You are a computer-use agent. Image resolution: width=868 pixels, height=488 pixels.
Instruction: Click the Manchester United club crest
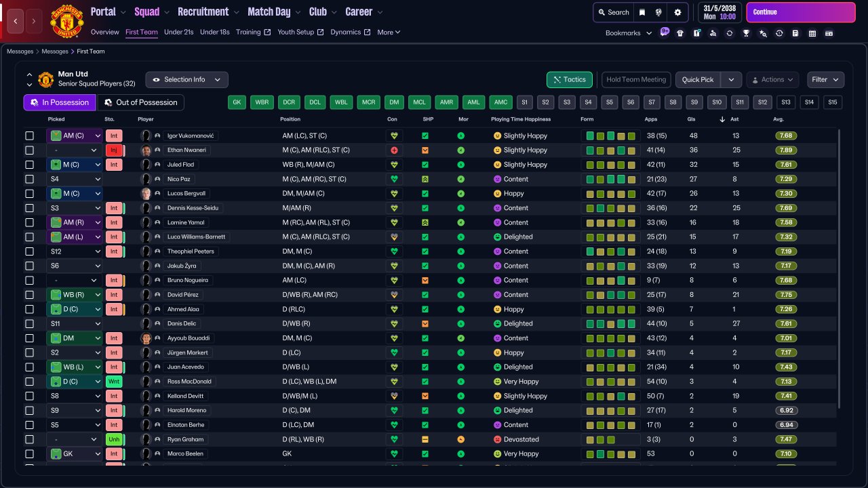pos(67,21)
